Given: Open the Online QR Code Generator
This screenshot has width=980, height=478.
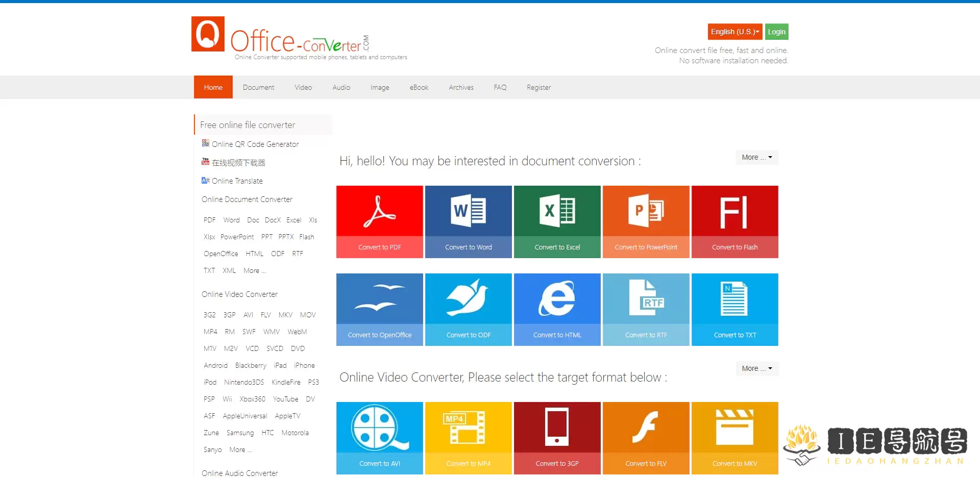Looking at the screenshot, I should [x=255, y=144].
